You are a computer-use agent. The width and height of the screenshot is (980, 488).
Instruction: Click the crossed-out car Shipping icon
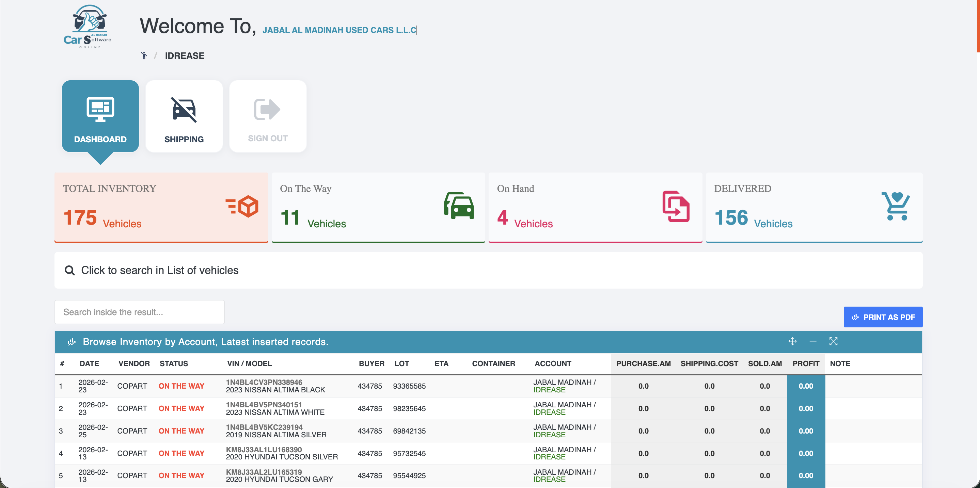184,110
